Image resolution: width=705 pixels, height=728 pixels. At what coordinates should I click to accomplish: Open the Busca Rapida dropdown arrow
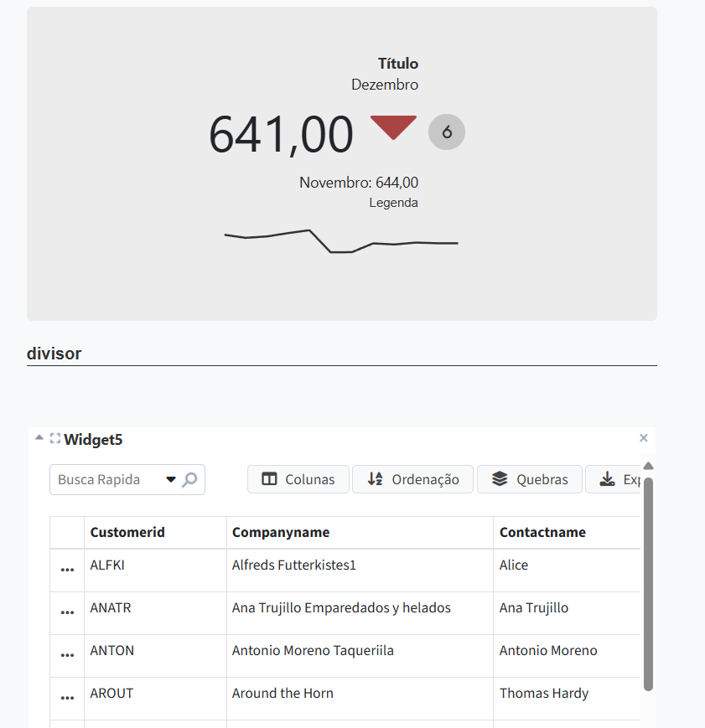pos(171,480)
